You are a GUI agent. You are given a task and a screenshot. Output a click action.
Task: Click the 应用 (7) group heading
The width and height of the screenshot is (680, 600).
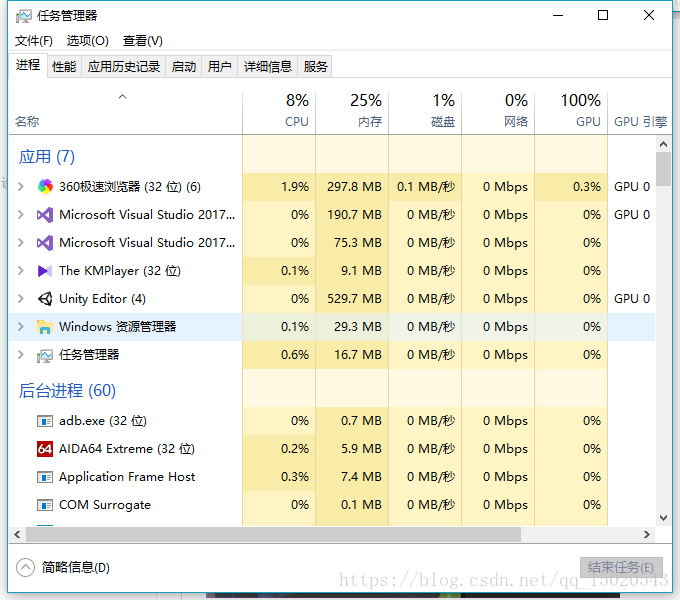click(47, 157)
